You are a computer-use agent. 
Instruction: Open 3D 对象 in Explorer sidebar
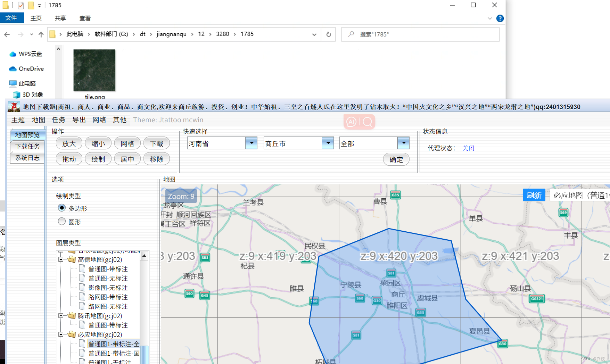point(28,94)
